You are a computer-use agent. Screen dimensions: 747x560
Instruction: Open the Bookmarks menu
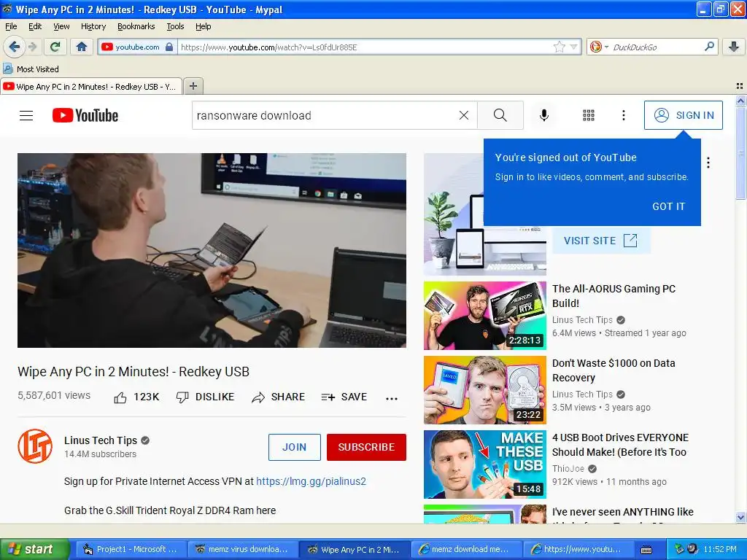click(136, 26)
